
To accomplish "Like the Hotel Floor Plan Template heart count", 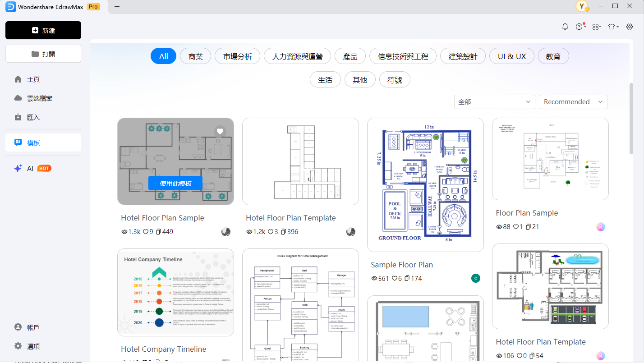I will pyautogui.click(x=271, y=232).
